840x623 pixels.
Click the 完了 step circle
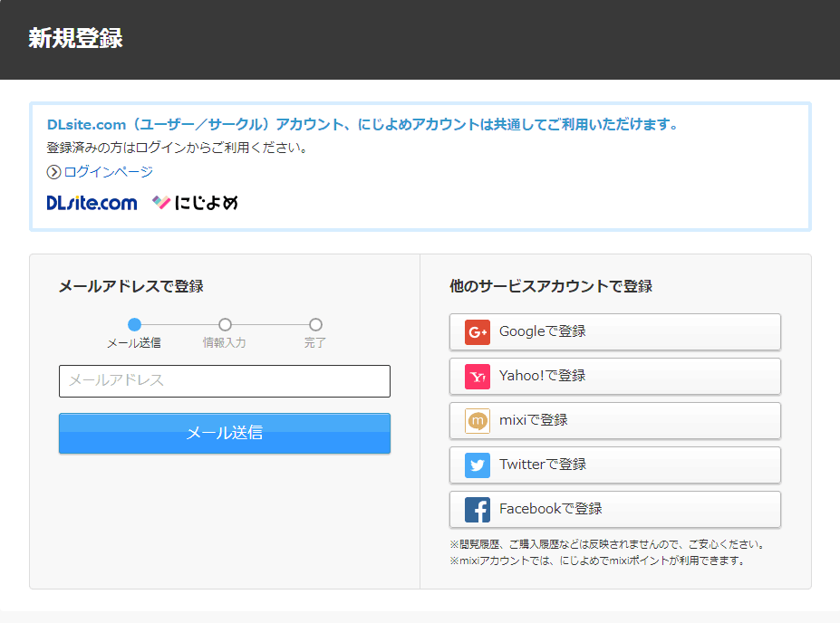click(315, 324)
